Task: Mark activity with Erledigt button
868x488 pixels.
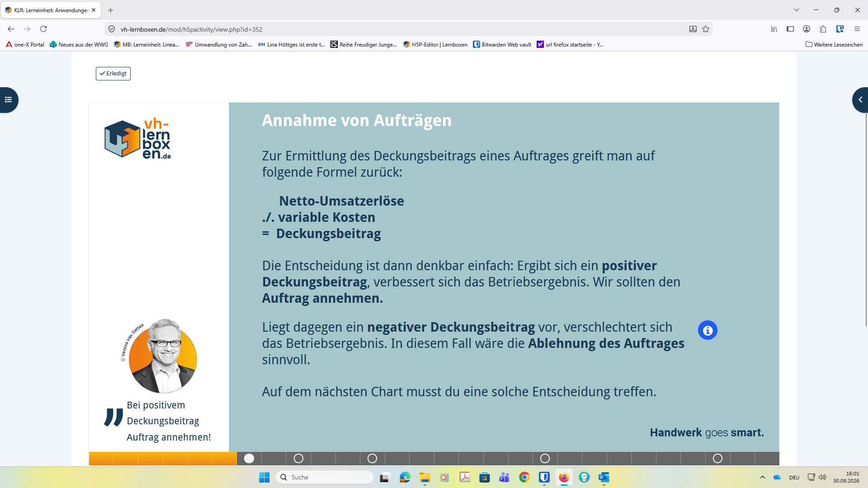Action: (113, 74)
